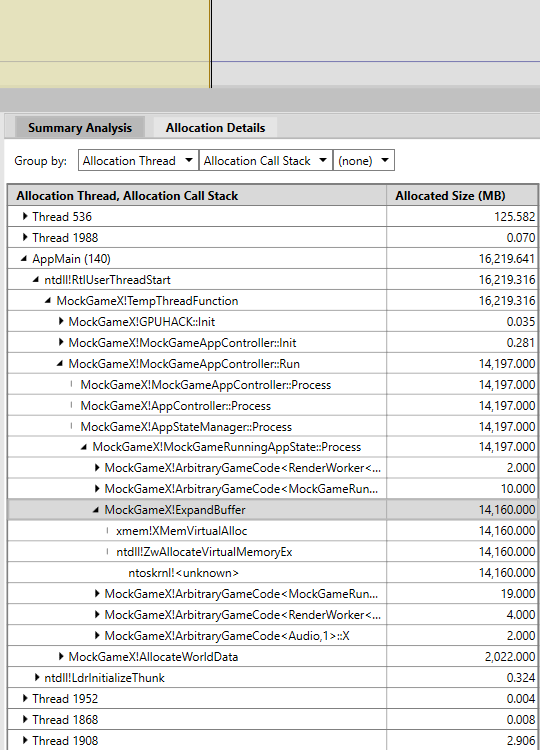This screenshot has height=750, width=540.
Task: Sort by Allocated Size (MB) column header
Action: coord(462,196)
